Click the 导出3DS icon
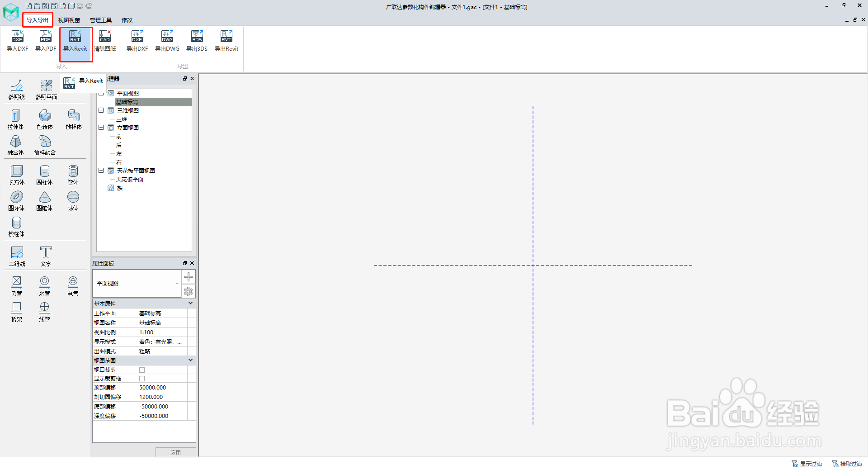868x470 pixels. point(197,37)
